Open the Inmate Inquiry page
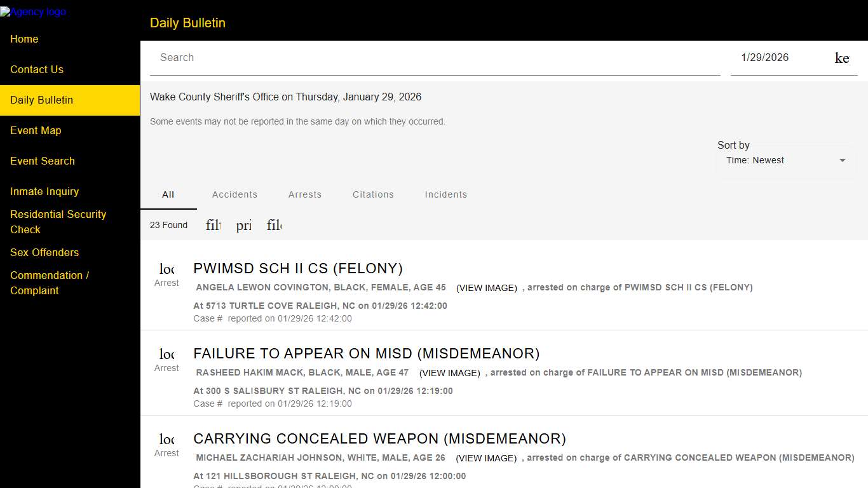The width and height of the screenshot is (868, 488). [x=44, y=191]
